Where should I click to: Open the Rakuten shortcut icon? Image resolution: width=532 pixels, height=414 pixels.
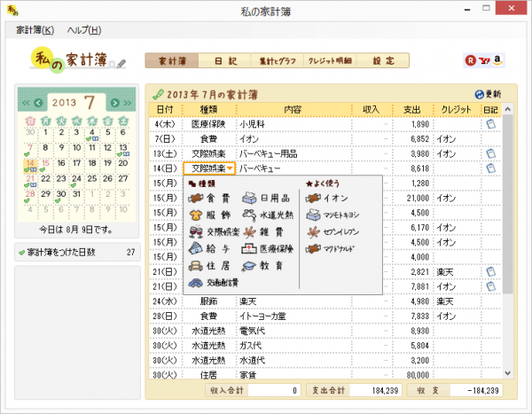point(471,61)
